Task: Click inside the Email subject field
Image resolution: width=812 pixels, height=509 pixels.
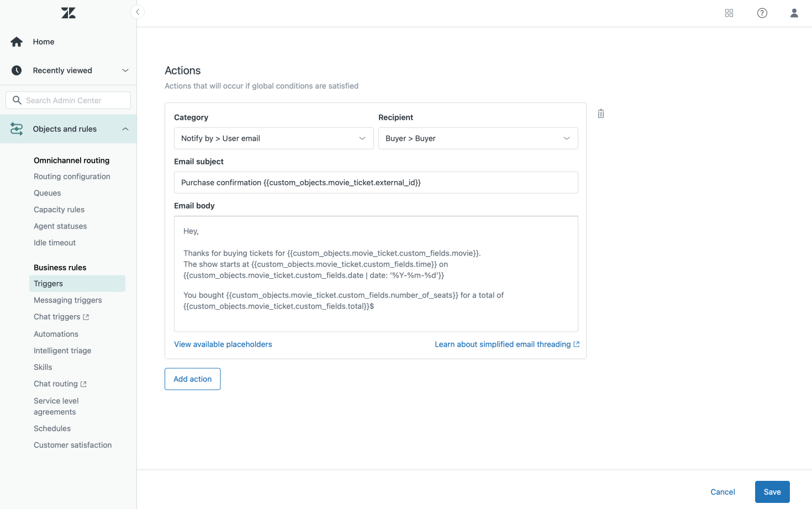Action: tap(376, 183)
